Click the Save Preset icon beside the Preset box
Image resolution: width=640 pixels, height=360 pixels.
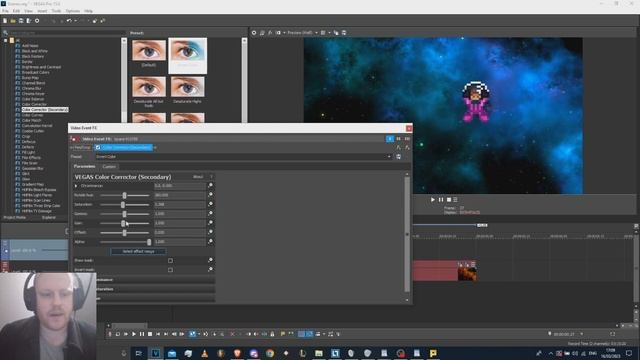tap(398, 157)
